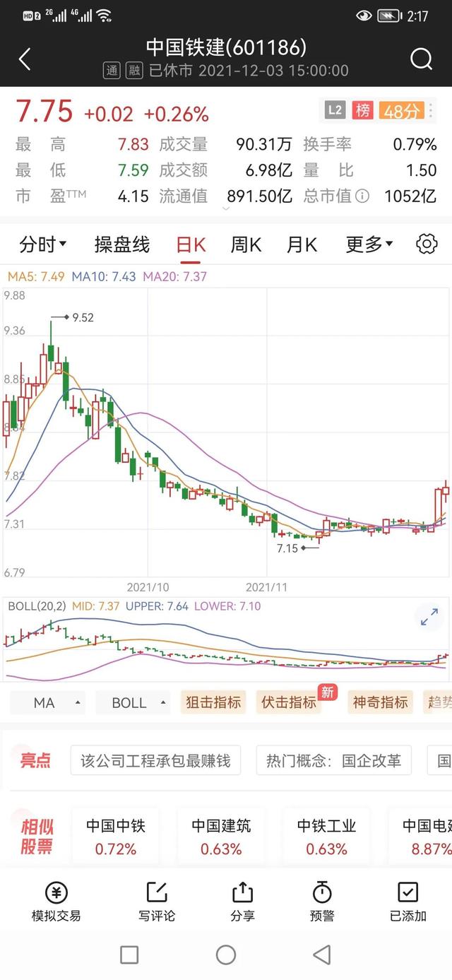The height and width of the screenshot is (980, 452).
Task: Expand BOLL chart to fullscreen
Action: point(429,617)
